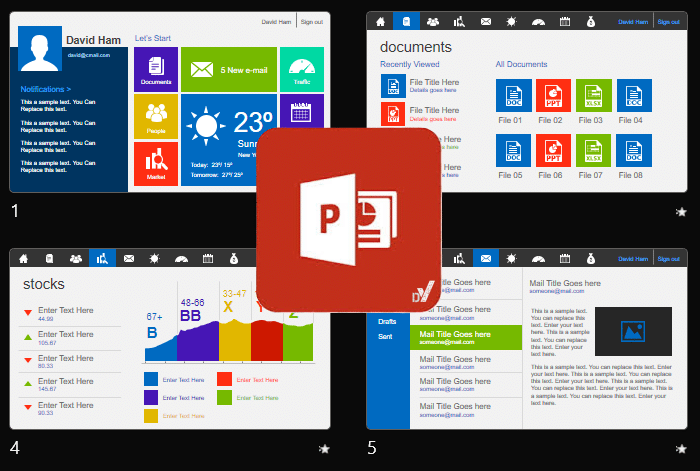This screenshot has width=700, height=471.
Task: Open the central PowerPoint app icon
Action: point(349,220)
